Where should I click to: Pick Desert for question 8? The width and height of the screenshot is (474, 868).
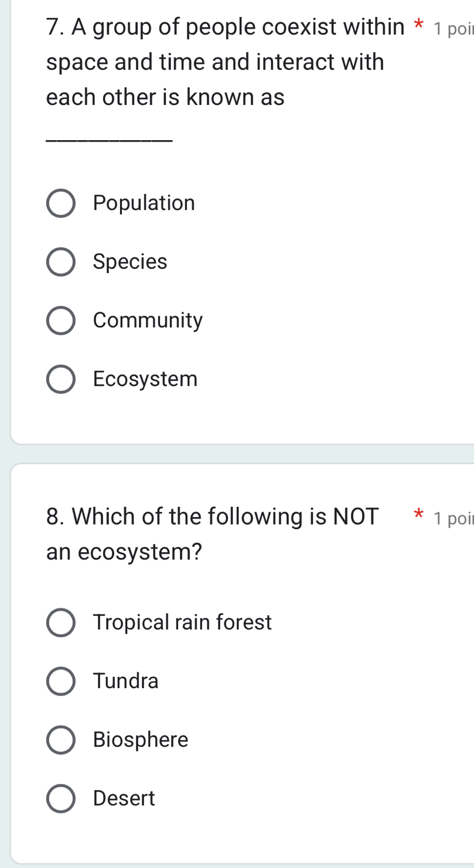[60, 798]
